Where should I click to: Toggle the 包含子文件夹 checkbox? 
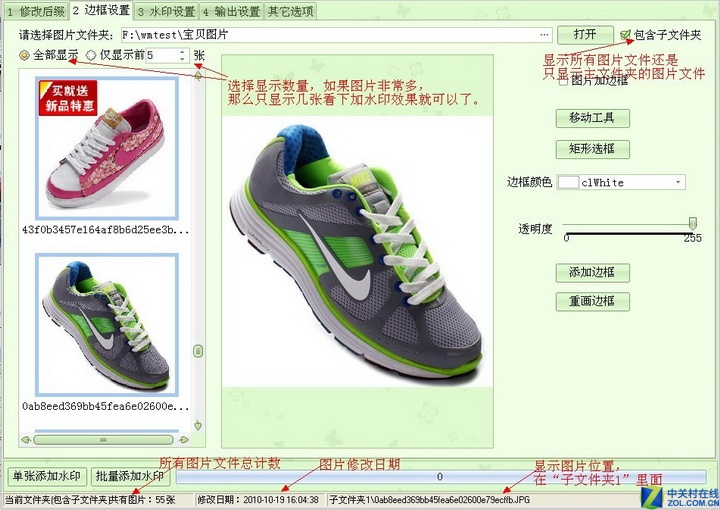pyautogui.click(x=625, y=35)
